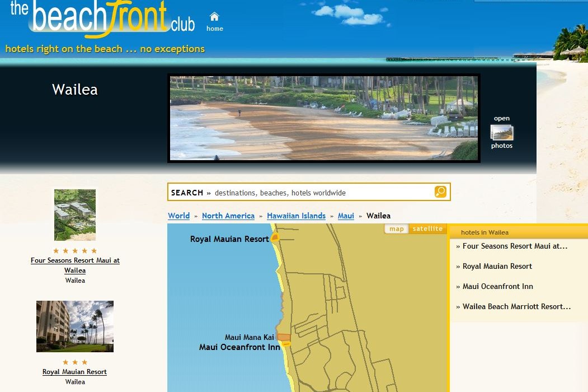Go to North America breadcrumb
The height and width of the screenshot is (392, 588).
[228, 216]
